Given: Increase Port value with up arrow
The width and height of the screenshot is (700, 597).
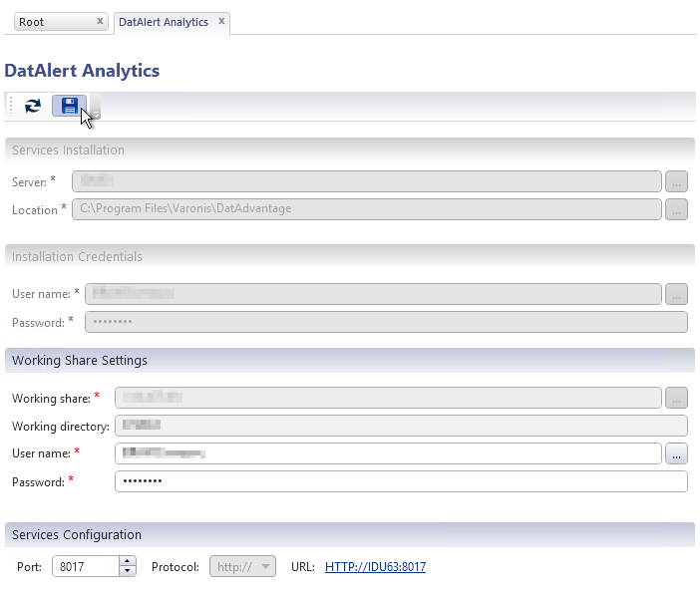Looking at the screenshot, I should click(x=128, y=562).
